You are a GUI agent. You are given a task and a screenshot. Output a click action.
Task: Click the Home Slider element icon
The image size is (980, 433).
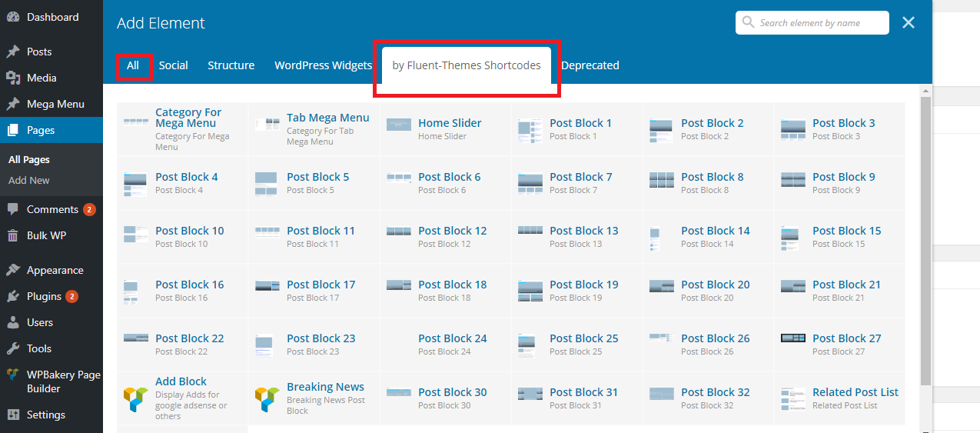click(x=399, y=125)
